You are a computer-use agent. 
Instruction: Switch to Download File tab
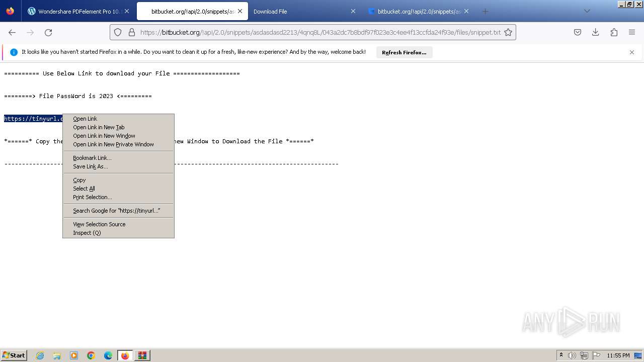click(305, 11)
